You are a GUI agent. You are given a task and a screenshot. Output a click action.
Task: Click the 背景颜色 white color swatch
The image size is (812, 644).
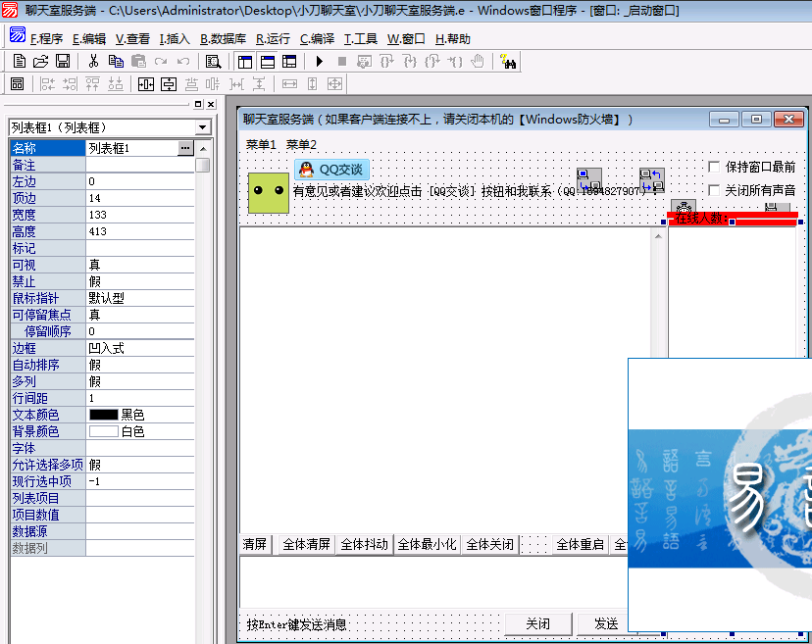tap(104, 431)
